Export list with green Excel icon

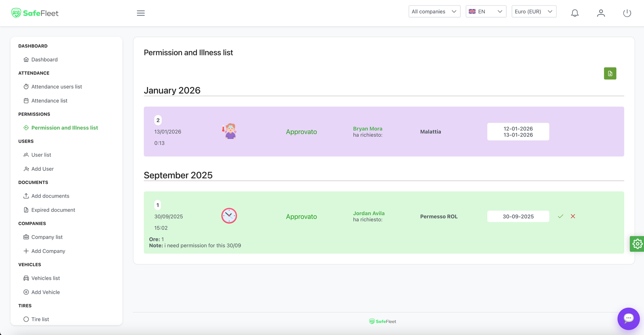[610, 73]
